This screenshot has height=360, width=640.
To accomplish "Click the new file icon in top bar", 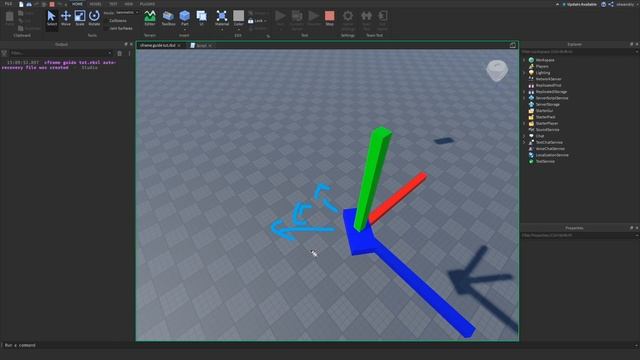I will [21, 4].
